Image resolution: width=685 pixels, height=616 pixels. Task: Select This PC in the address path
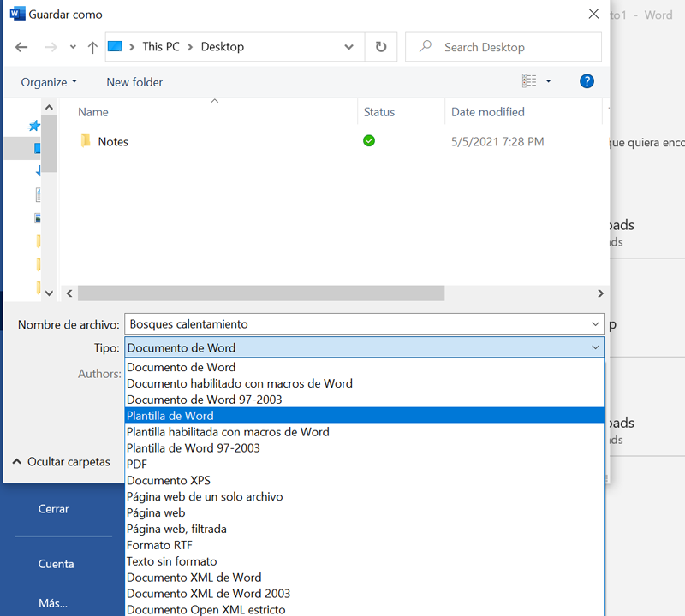161,47
